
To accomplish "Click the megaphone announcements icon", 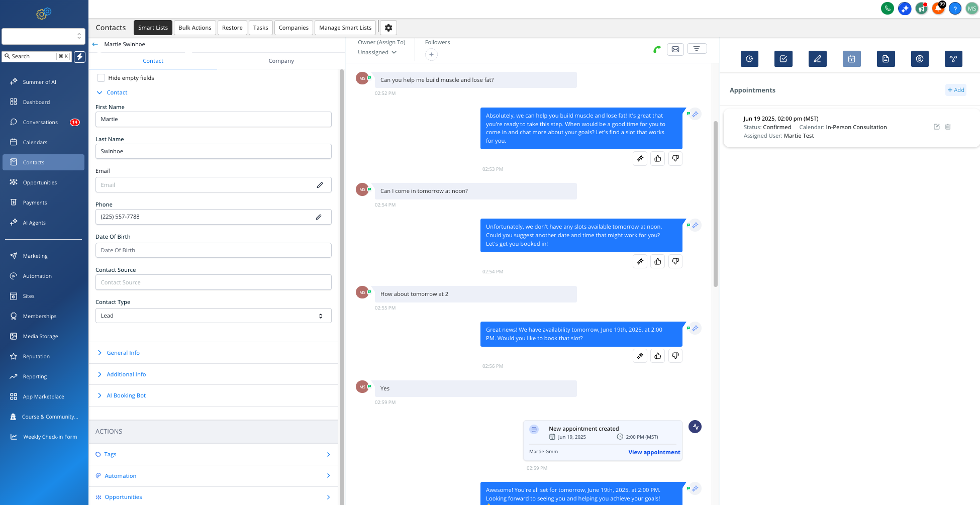I will tap(921, 9).
